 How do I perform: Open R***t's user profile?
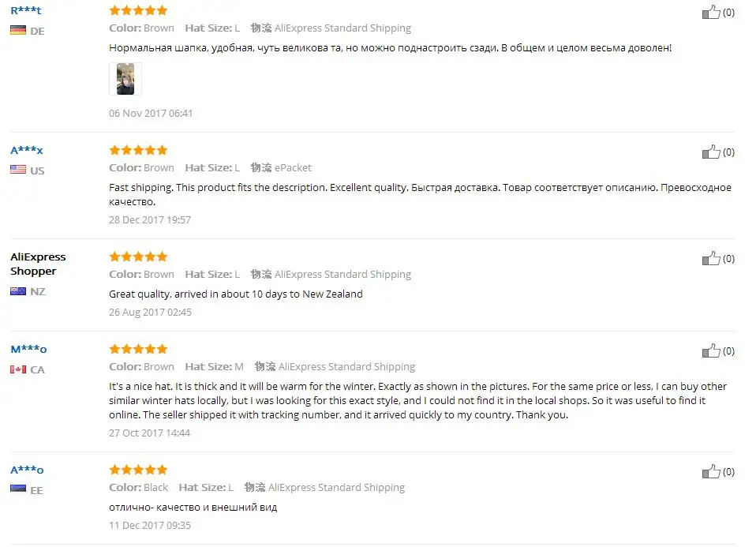coord(26,10)
